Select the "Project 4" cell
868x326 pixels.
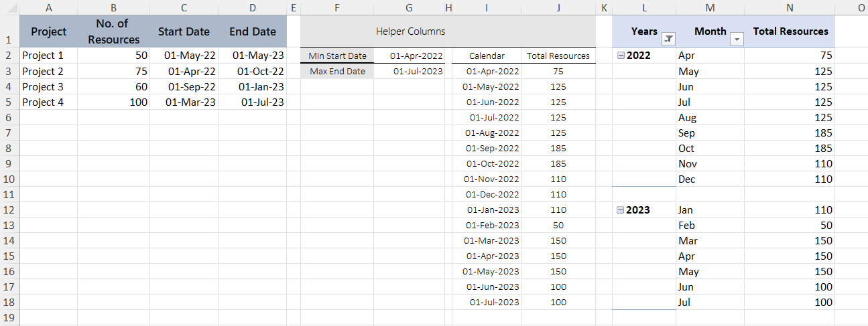48,102
